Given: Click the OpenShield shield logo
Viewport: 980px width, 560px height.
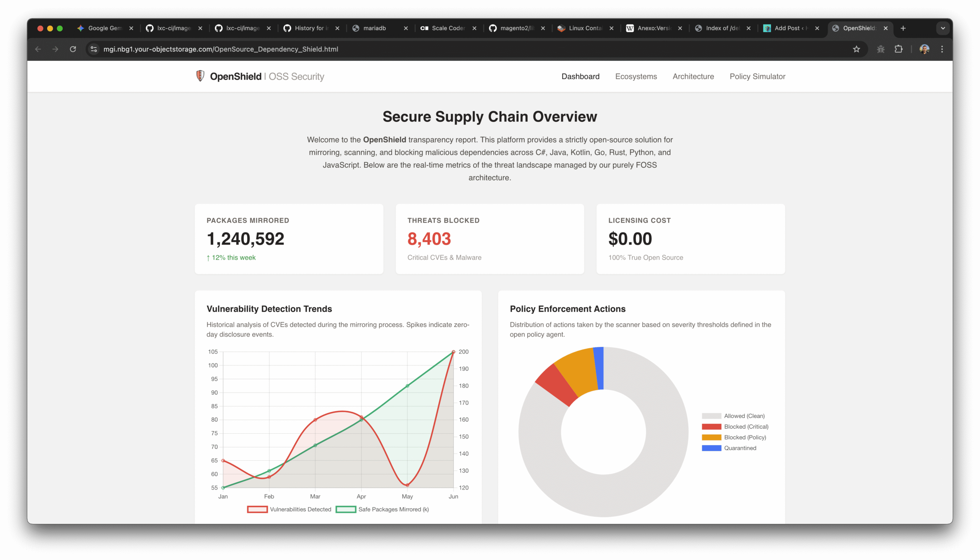Looking at the screenshot, I should tap(200, 76).
